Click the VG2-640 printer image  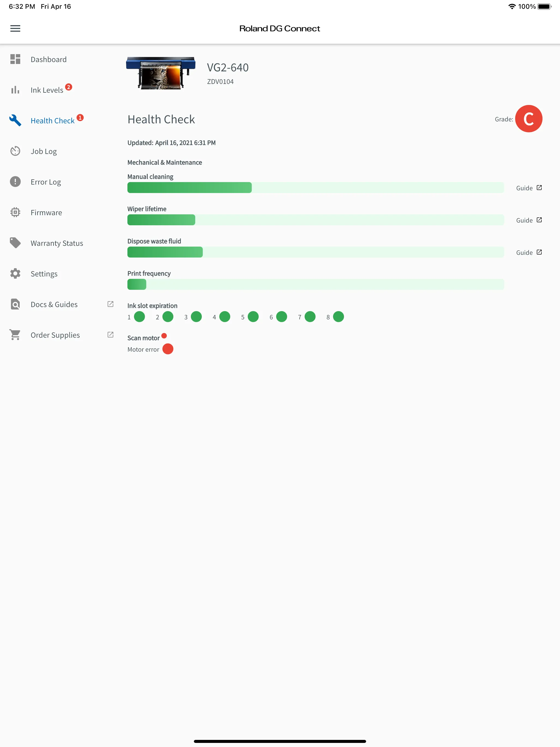coord(161,73)
